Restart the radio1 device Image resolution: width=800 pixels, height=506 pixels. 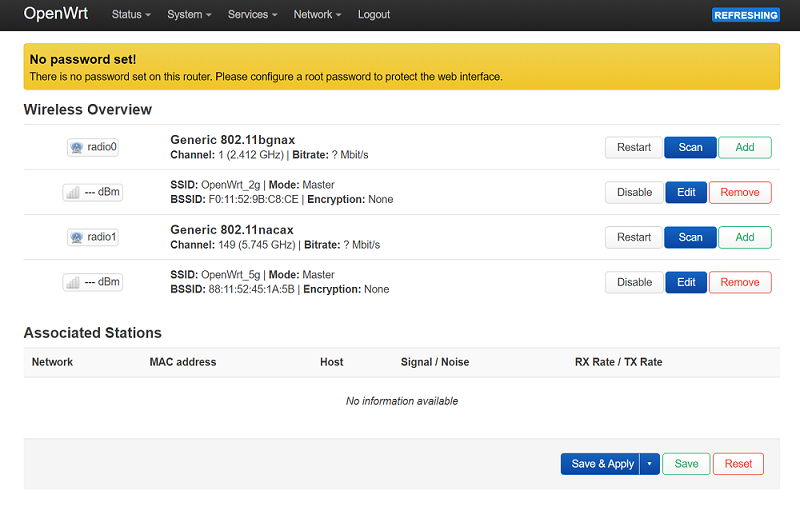click(634, 237)
